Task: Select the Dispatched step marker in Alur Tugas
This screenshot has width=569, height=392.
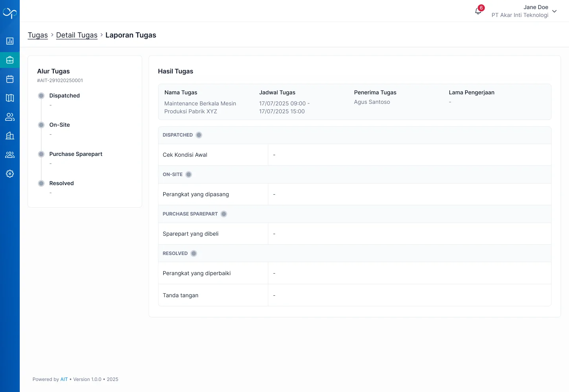Action: pos(41,96)
